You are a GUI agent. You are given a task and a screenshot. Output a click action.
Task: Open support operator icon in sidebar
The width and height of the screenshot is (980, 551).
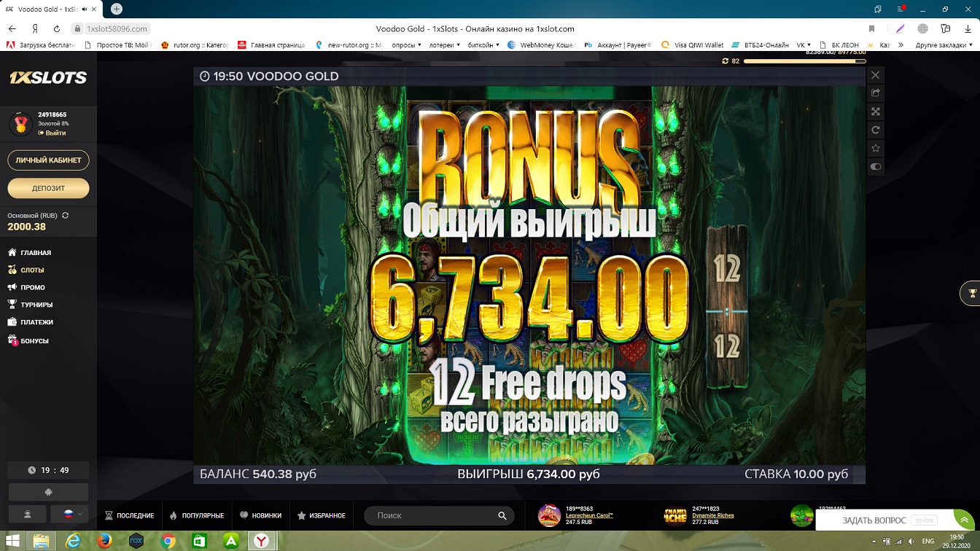(x=28, y=515)
